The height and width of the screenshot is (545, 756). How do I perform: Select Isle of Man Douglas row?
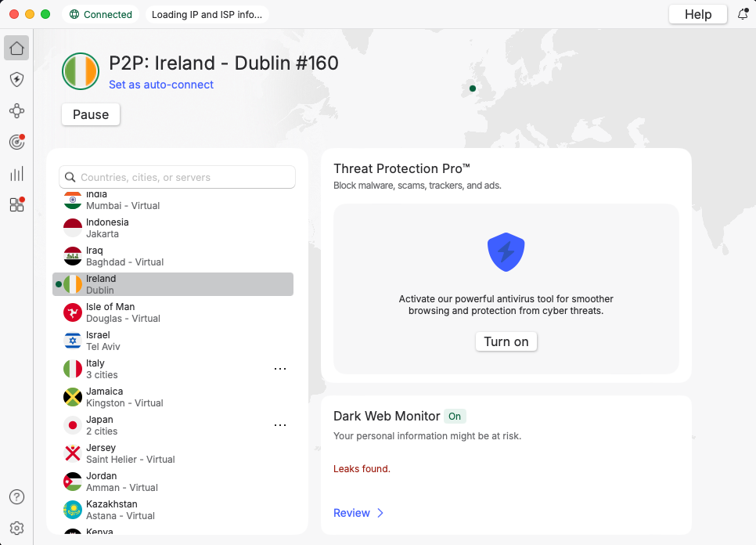173,312
